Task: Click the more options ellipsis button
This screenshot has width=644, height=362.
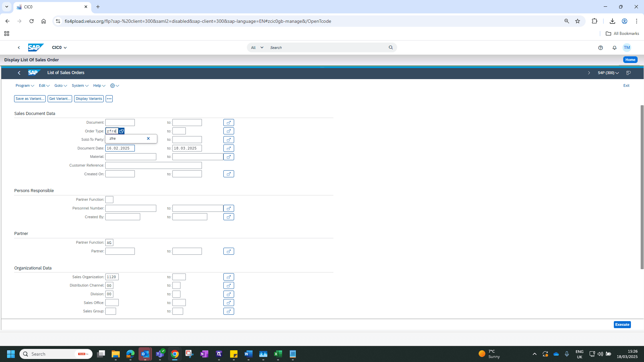Action: click(x=109, y=99)
